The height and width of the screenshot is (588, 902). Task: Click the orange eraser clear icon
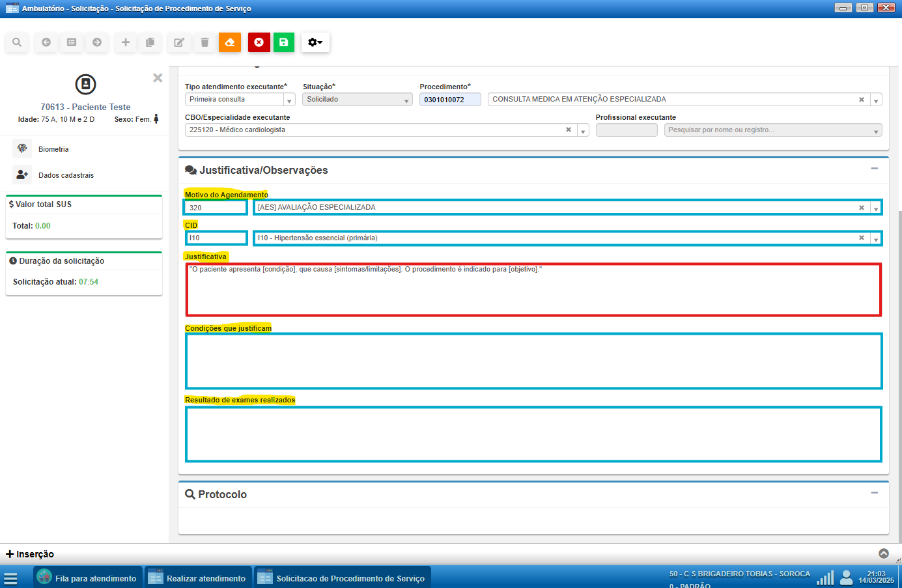tap(230, 42)
